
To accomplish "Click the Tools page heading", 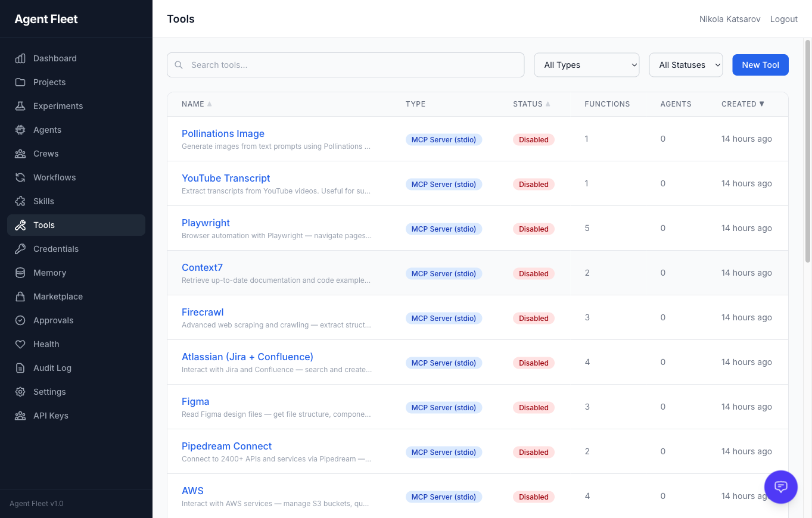I will tap(181, 19).
